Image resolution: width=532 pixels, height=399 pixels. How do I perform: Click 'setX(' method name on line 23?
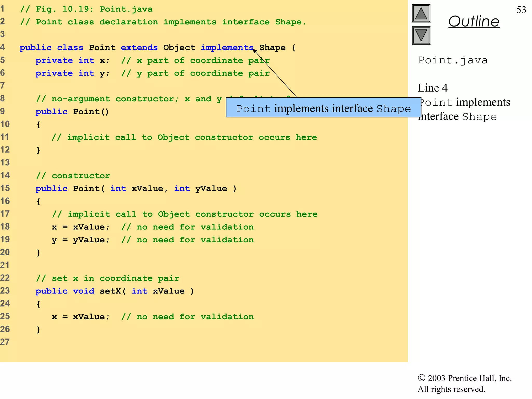[113, 291]
